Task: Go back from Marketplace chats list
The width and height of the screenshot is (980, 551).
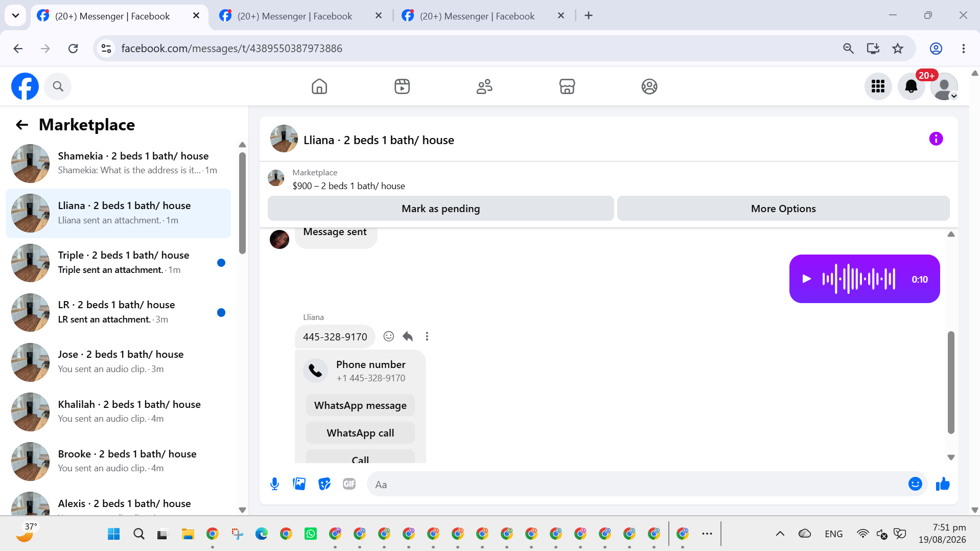Action: click(21, 125)
